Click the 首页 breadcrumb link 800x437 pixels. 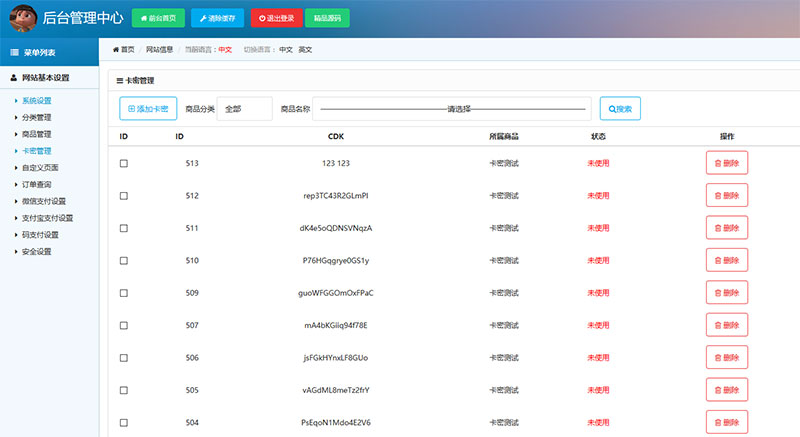click(x=124, y=49)
